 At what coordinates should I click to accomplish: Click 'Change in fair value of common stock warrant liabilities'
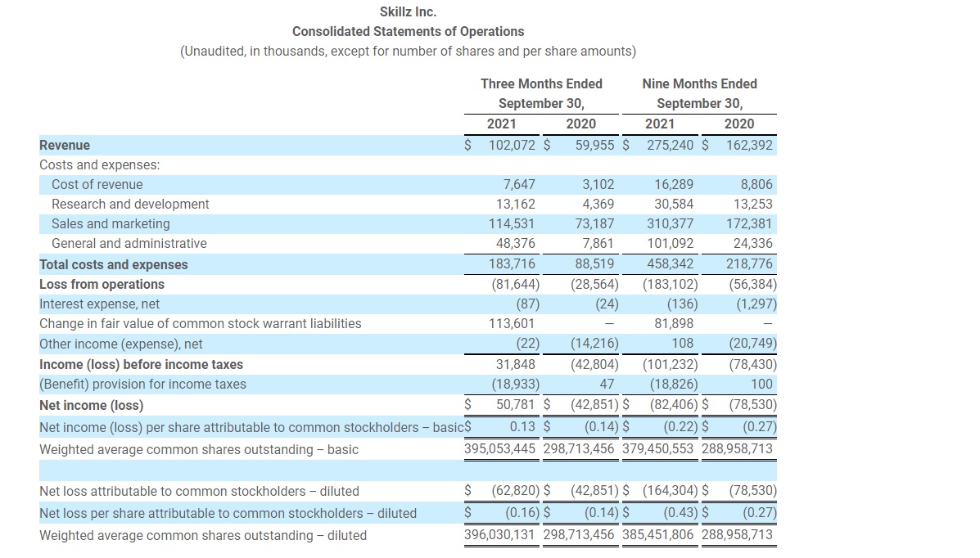click(200, 324)
